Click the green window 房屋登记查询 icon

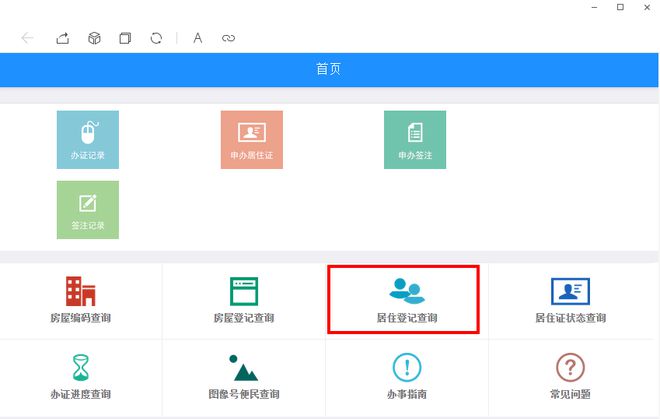click(244, 291)
